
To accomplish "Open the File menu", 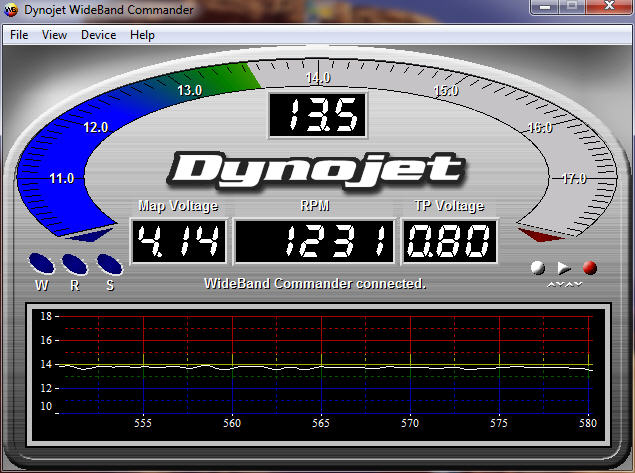I will (19, 35).
